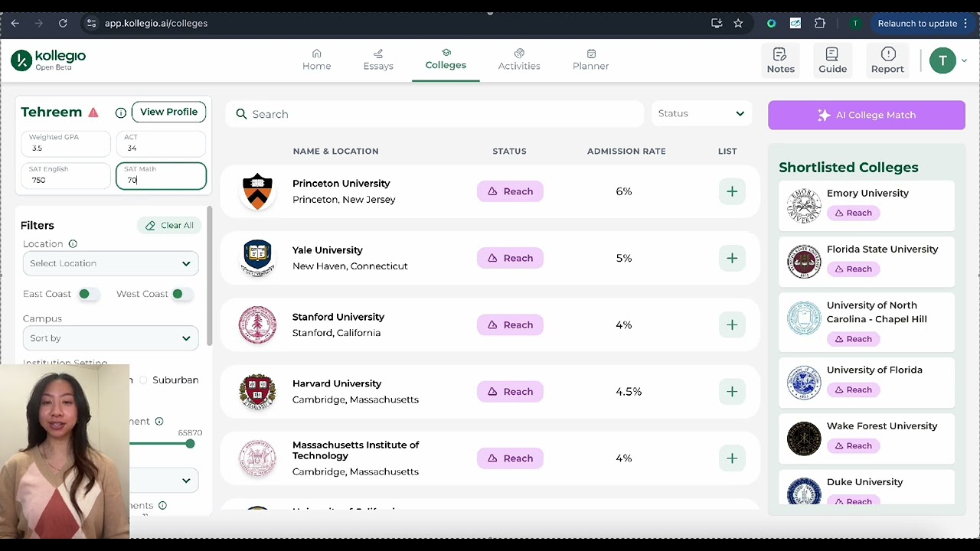Click the University of Florida seal in shortlist
Image resolution: width=980 pixels, height=551 pixels.
(x=804, y=383)
